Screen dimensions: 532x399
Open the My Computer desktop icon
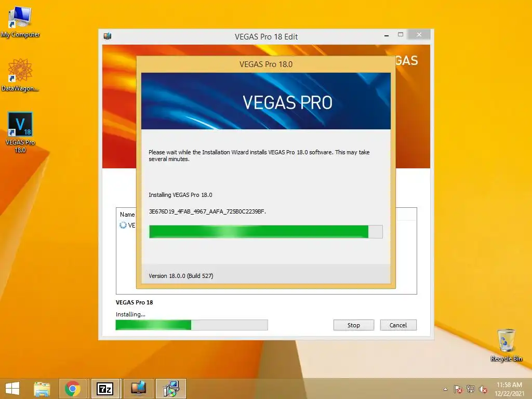pos(20,22)
